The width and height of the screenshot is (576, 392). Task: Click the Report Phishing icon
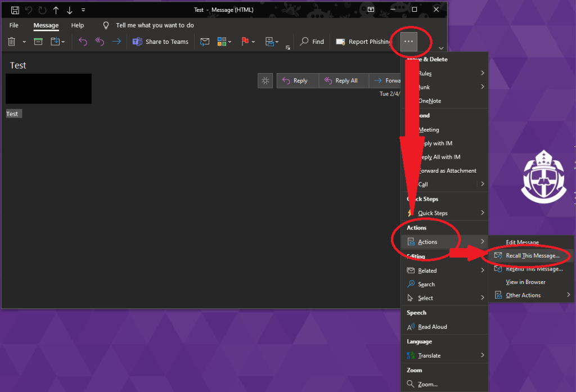[x=340, y=42]
